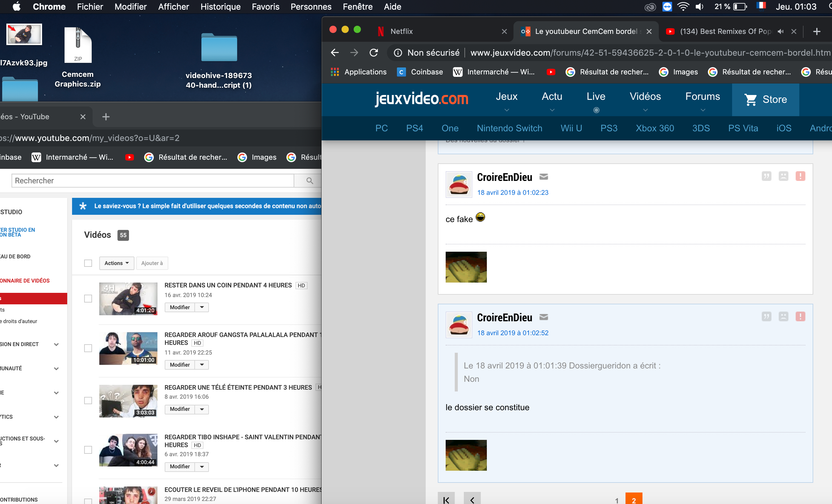
Task: Open a new tab in the jeuxvideo window
Action: [817, 31]
